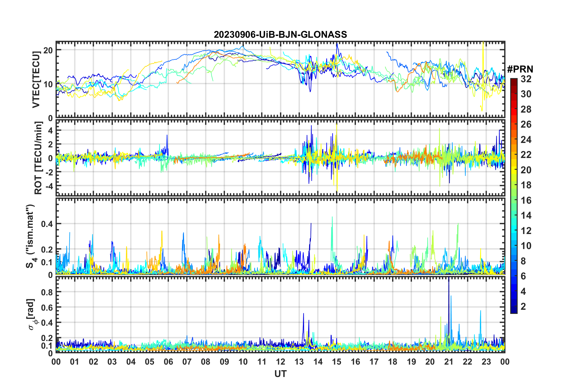
Task: Click the "#PRN" colorbar title
Action: coord(520,69)
